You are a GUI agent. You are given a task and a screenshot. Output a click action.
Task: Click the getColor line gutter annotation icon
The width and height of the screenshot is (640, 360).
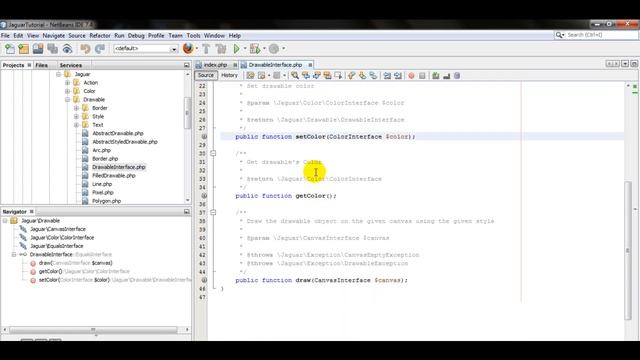204,196
